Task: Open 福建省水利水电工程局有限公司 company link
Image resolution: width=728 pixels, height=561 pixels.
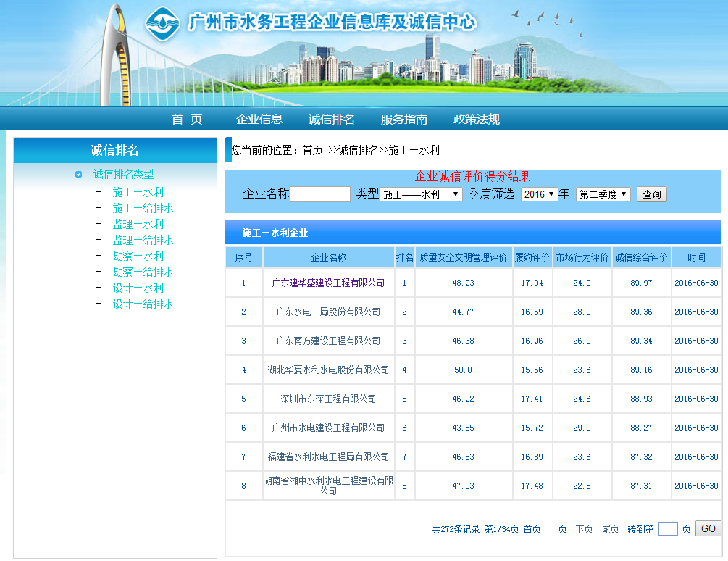Action: click(x=328, y=457)
